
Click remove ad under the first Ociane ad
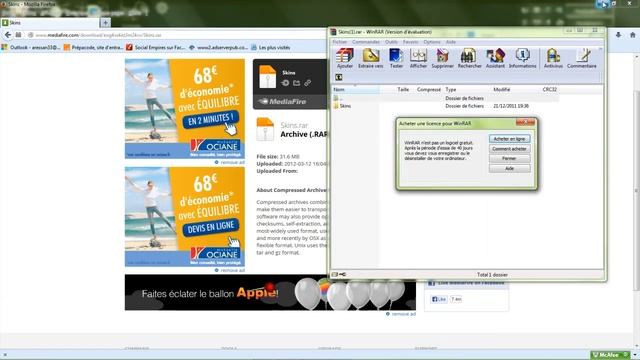[230, 162]
